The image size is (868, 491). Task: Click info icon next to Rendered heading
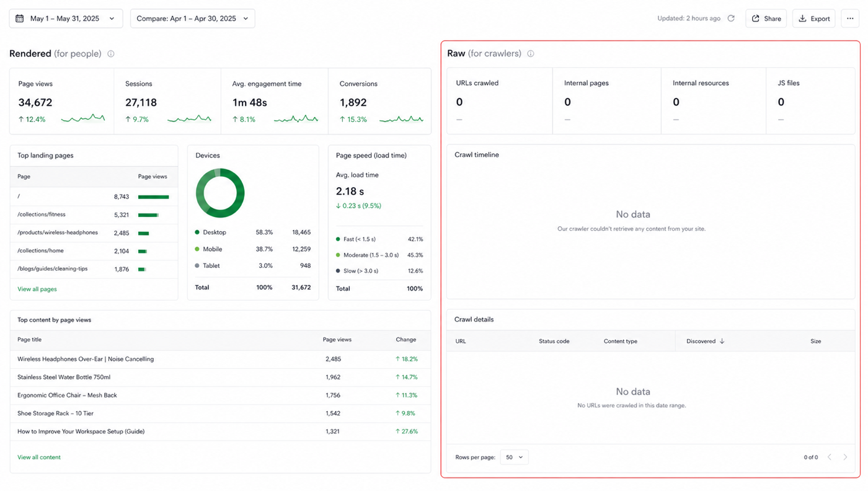click(111, 54)
